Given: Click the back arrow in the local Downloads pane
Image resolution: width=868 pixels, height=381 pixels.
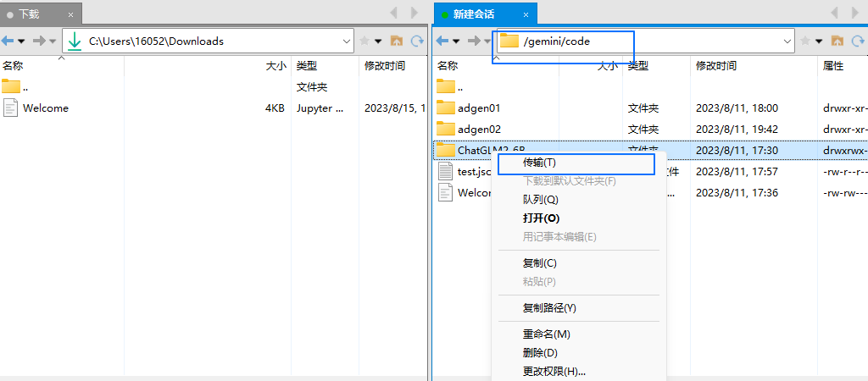Looking at the screenshot, I should click(x=8, y=41).
